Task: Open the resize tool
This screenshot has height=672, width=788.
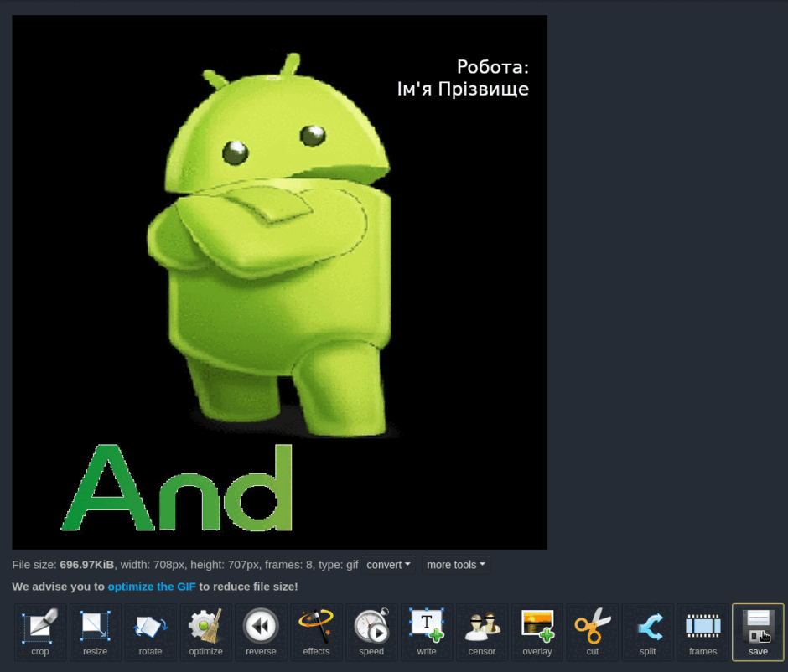Action: (x=96, y=632)
